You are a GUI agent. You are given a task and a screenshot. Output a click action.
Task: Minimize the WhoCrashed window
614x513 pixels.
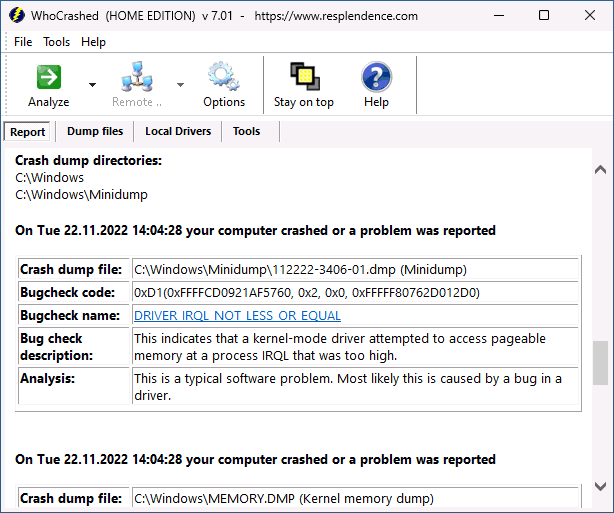tap(498, 16)
